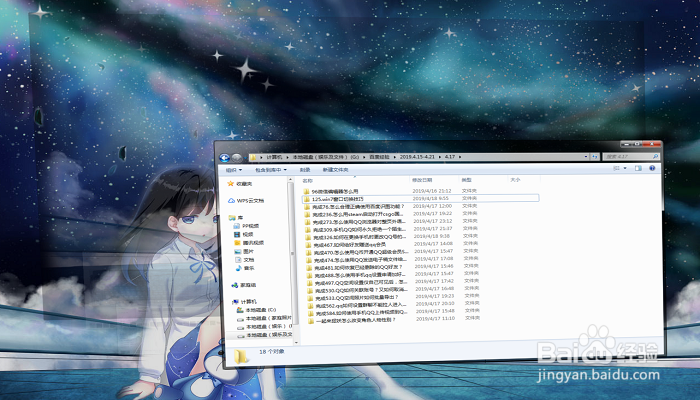Click the Explorer forward arrow button
The width and height of the screenshot is (700, 400).
tap(237, 158)
